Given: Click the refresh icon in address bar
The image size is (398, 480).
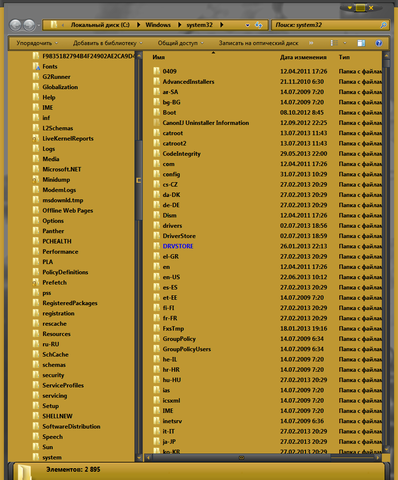Looking at the screenshot, I should pyautogui.click(x=258, y=25).
